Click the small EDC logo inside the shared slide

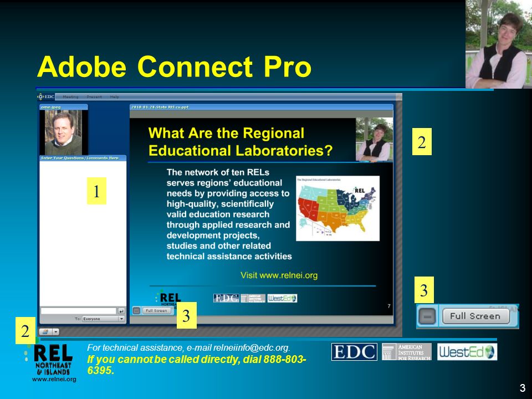[x=226, y=298]
